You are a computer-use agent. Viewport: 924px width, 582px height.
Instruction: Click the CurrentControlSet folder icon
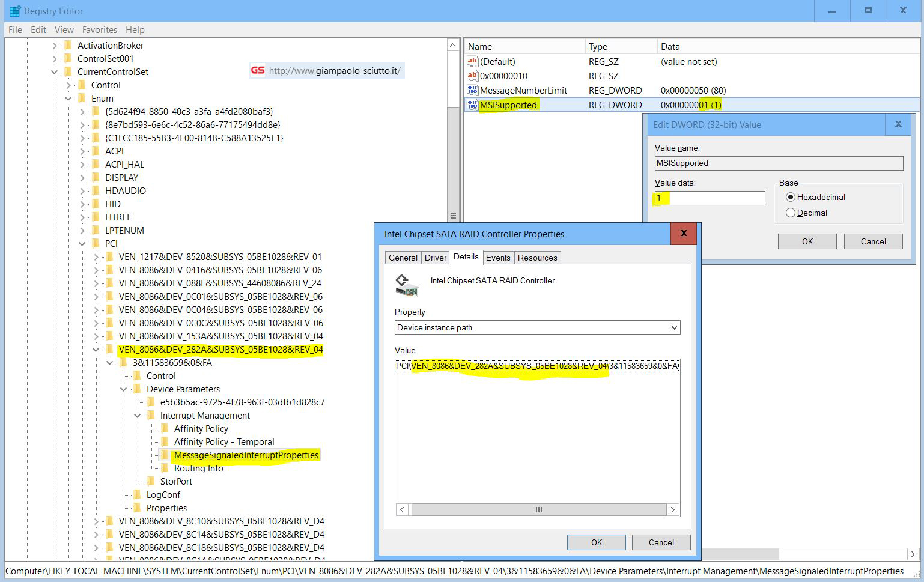(x=68, y=71)
